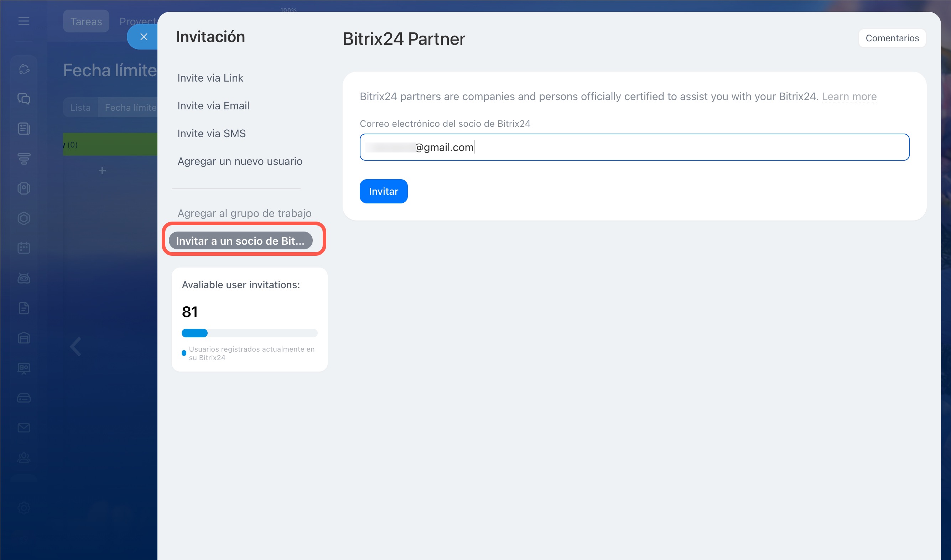Screen dimensions: 951x560
Task: Switch to the Tareas tab
Action: (86, 21)
